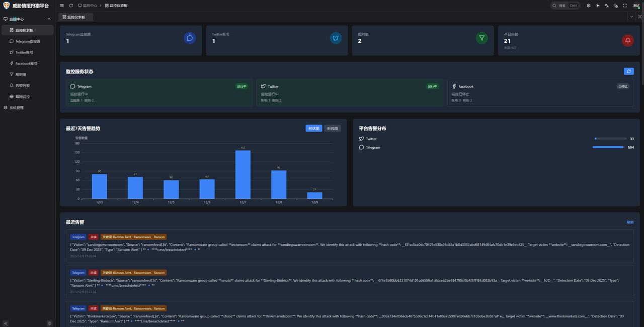Switch chart to 折线图 view
Screen dimensions: 644x327
[332, 128]
